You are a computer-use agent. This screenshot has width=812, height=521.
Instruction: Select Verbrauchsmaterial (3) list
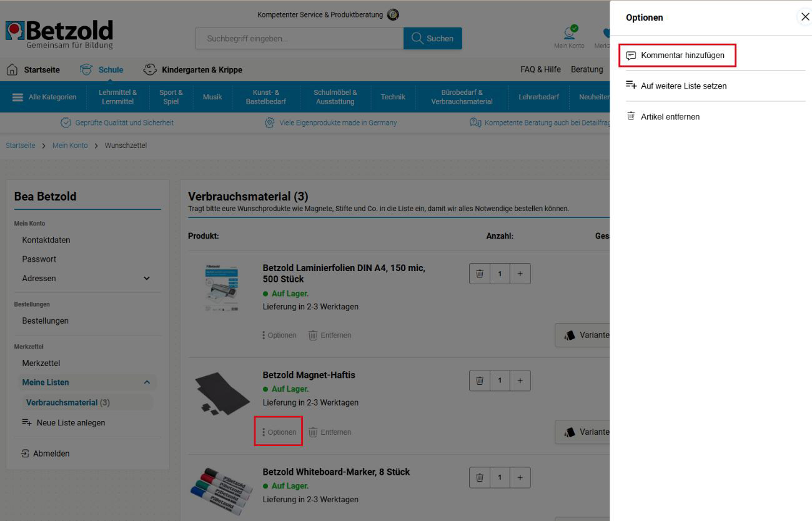point(68,402)
